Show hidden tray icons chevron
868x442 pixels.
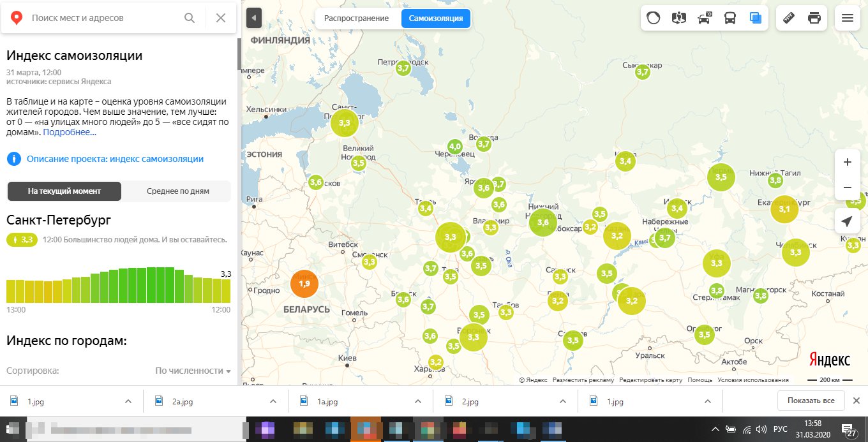(x=716, y=429)
